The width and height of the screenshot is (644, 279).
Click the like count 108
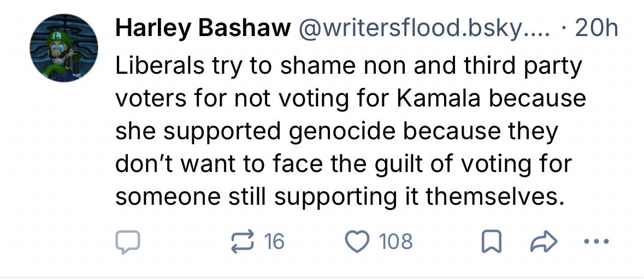(396, 241)
